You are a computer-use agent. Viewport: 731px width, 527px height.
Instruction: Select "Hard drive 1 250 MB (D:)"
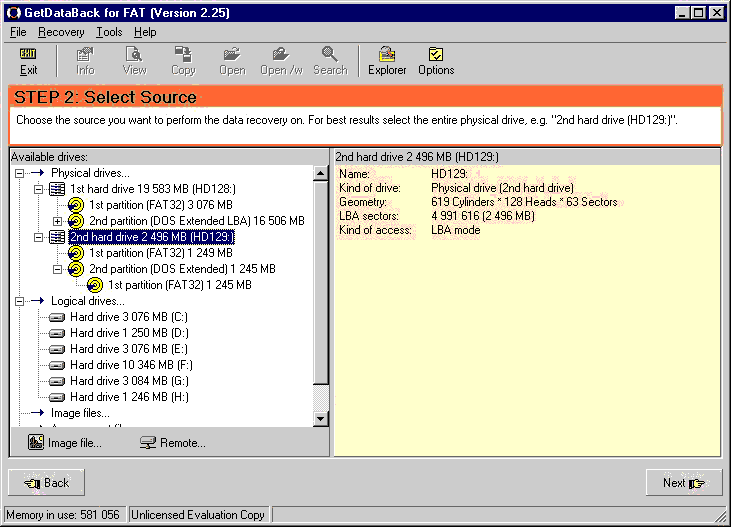pos(129,333)
